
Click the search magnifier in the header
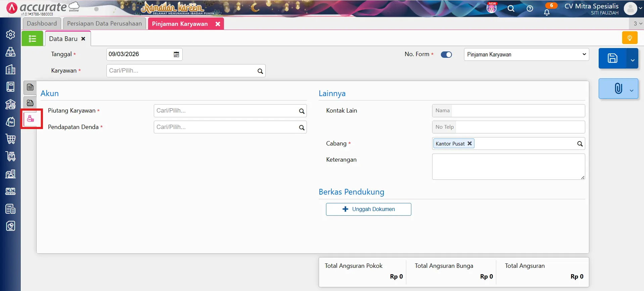pos(511,9)
